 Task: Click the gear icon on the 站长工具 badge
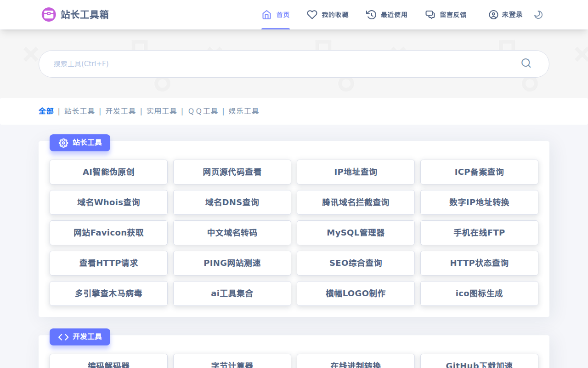(63, 143)
